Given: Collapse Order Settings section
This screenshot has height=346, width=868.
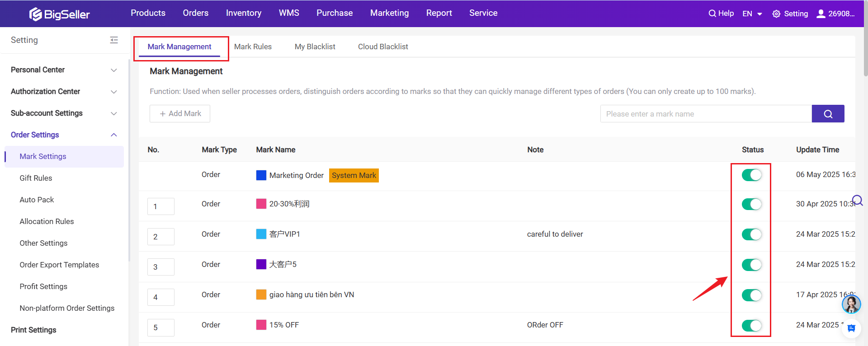Looking at the screenshot, I should 64,135.
